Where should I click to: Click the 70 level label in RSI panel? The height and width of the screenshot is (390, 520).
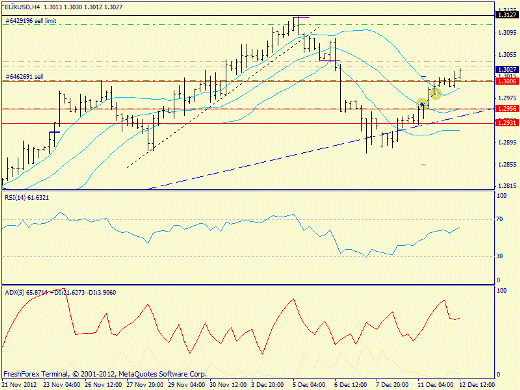pos(500,219)
